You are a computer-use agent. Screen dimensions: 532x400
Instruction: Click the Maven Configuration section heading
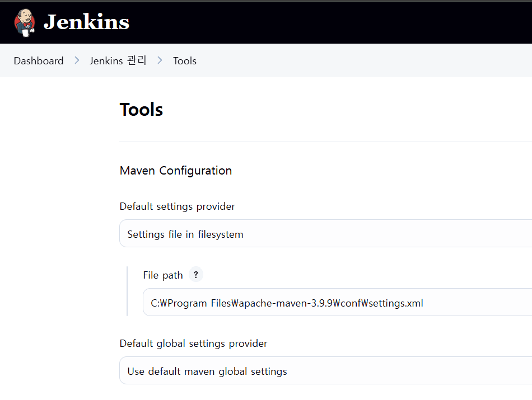pos(176,171)
